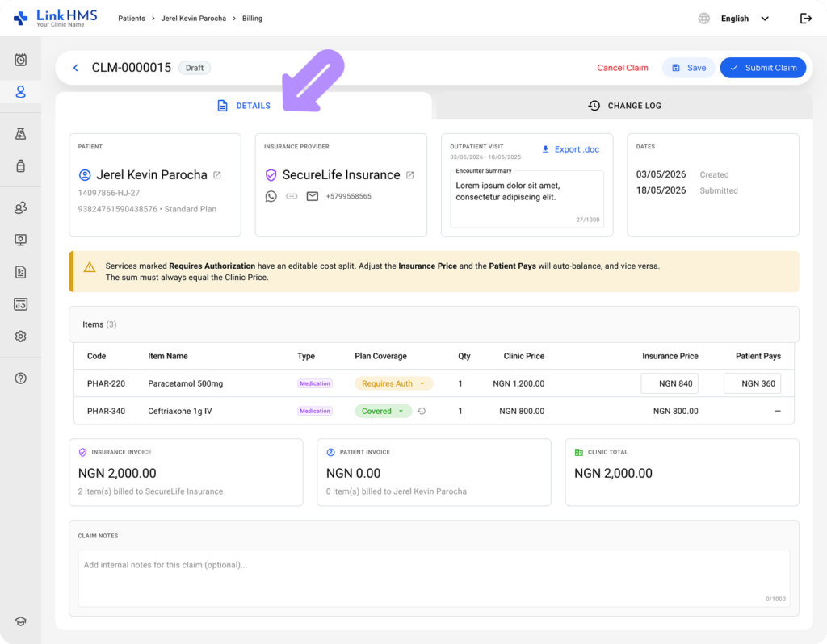
Task: Go back with the arrow beside CLM-0000015
Action: tap(75, 68)
